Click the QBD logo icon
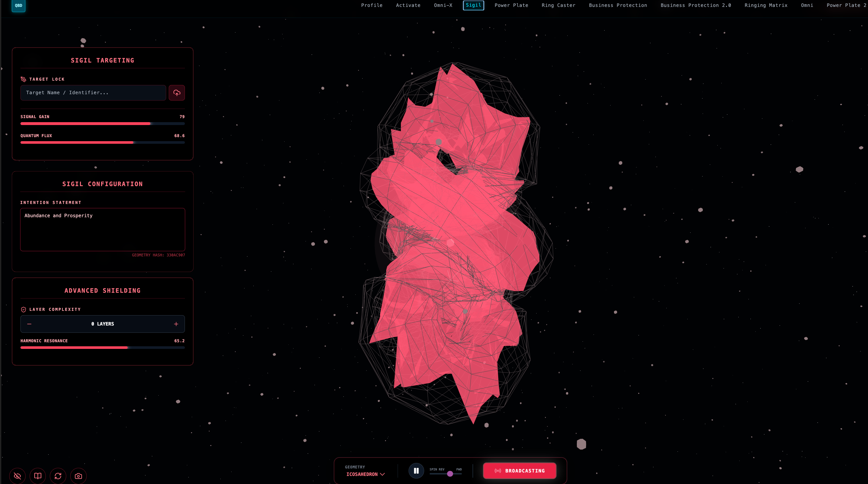The height and width of the screenshot is (484, 868). pyautogui.click(x=18, y=5)
